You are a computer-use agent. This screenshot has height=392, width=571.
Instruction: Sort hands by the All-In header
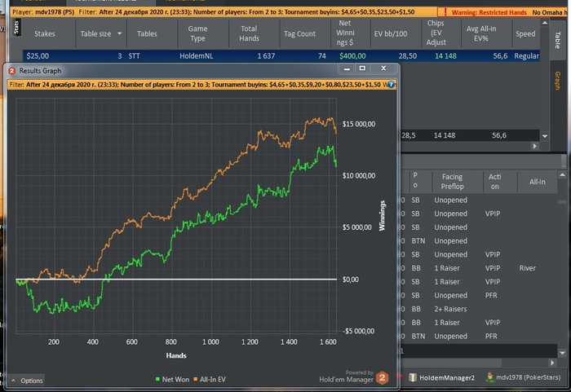click(537, 181)
